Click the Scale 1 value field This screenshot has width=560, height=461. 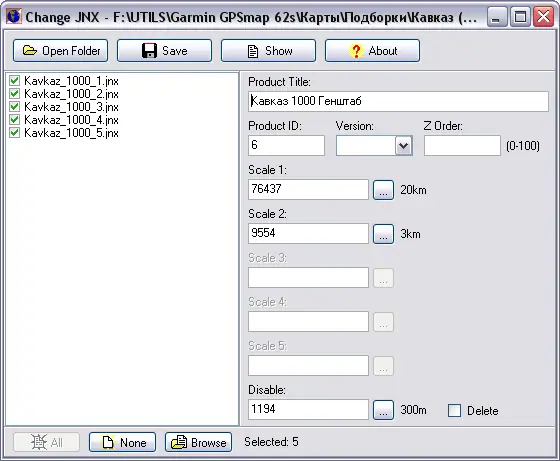point(308,189)
